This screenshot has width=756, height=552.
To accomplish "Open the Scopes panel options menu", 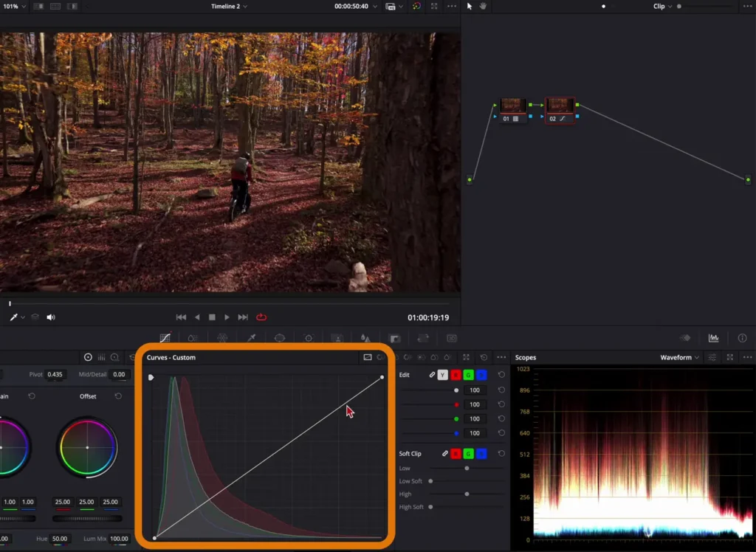I will 748,357.
